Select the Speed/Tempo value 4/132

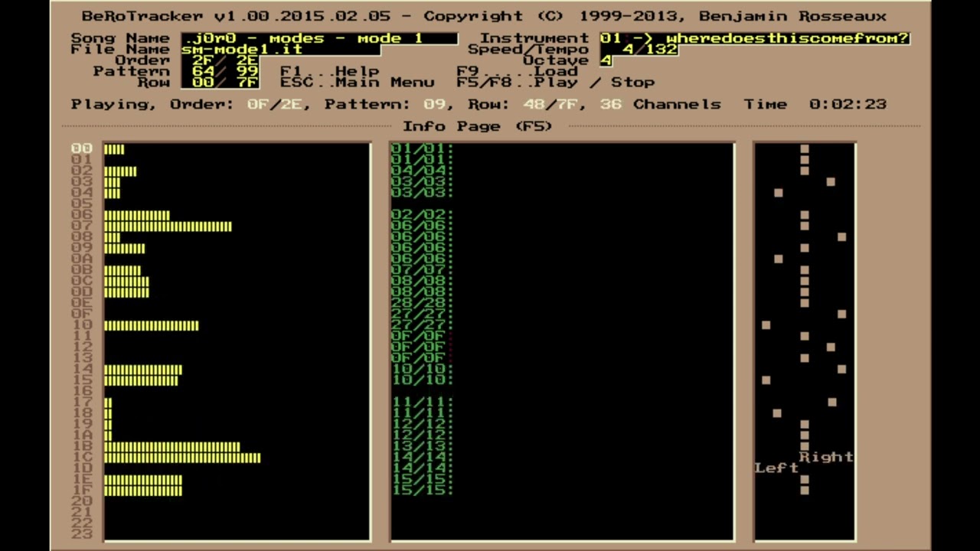click(x=639, y=49)
